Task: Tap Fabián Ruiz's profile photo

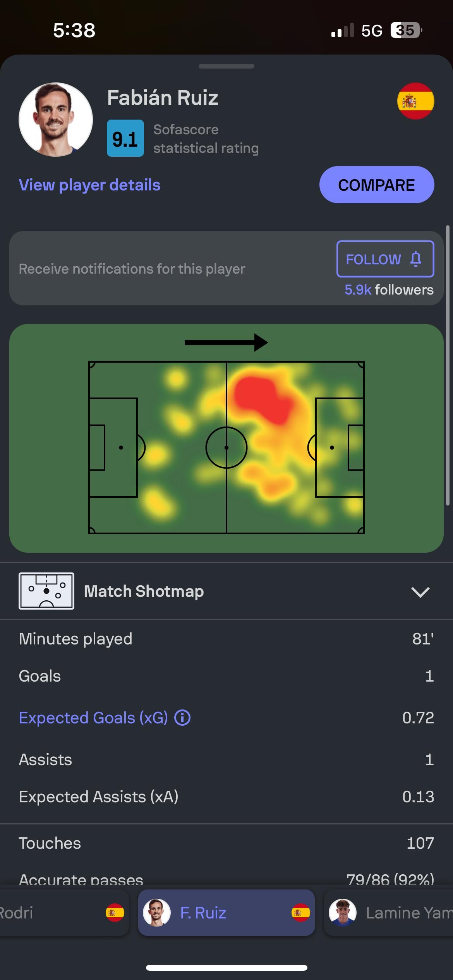Action: point(56,120)
